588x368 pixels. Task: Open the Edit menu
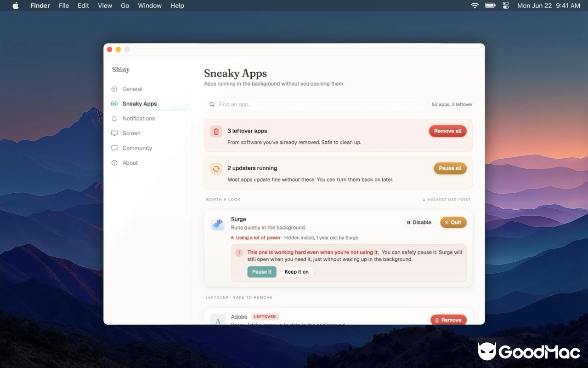point(83,6)
